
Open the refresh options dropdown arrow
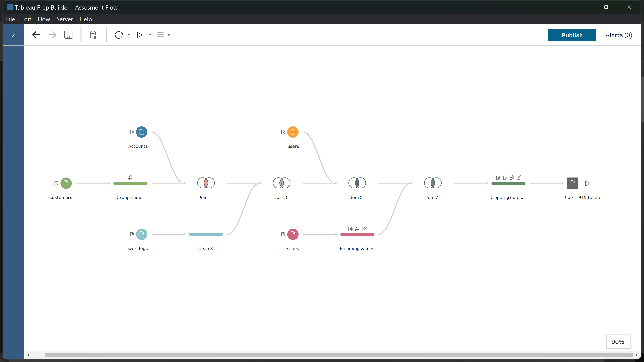(129, 35)
